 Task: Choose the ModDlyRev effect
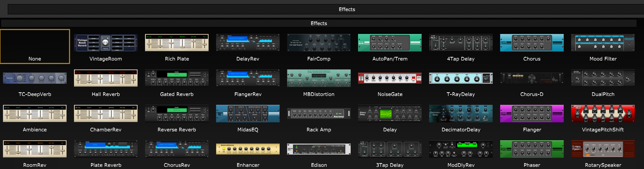coord(461,152)
